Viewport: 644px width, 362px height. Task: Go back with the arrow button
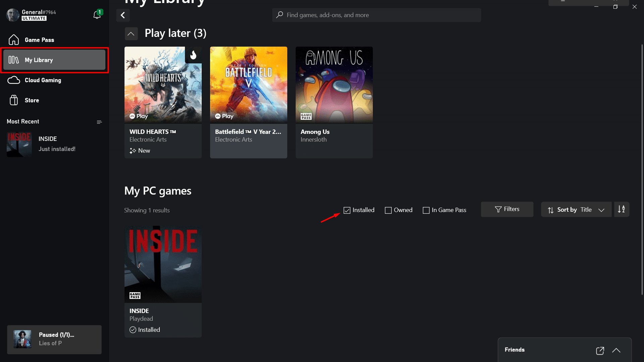click(123, 15)
